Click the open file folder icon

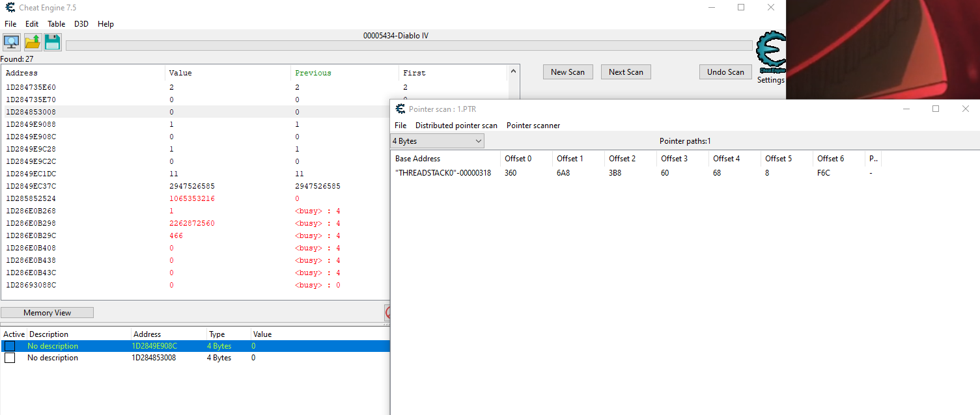pyautogui.click(x=33, y=42)
